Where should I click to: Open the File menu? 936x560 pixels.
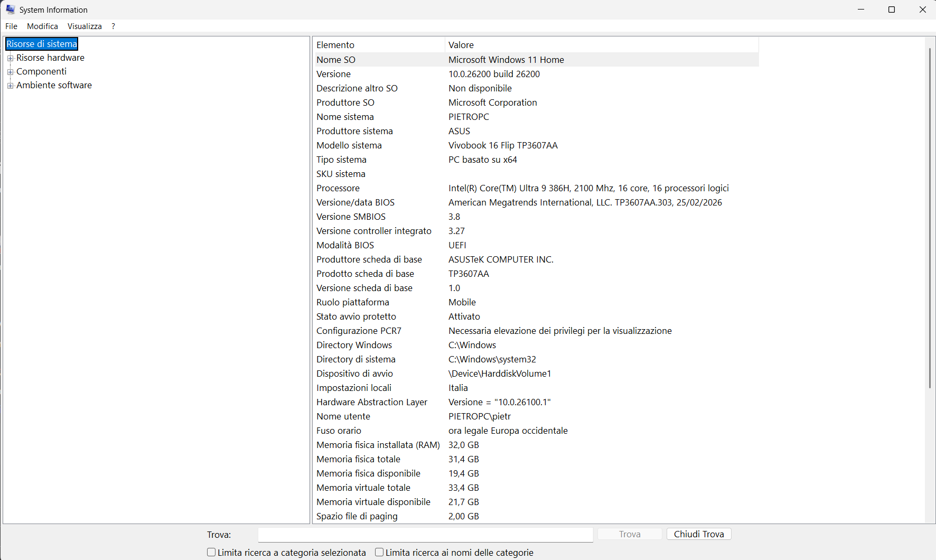click(x=12, y=26)
